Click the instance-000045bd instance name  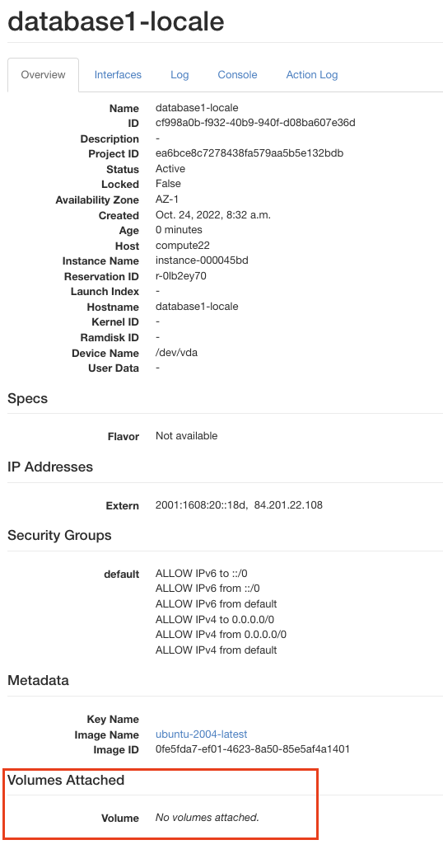click(202, 260)
